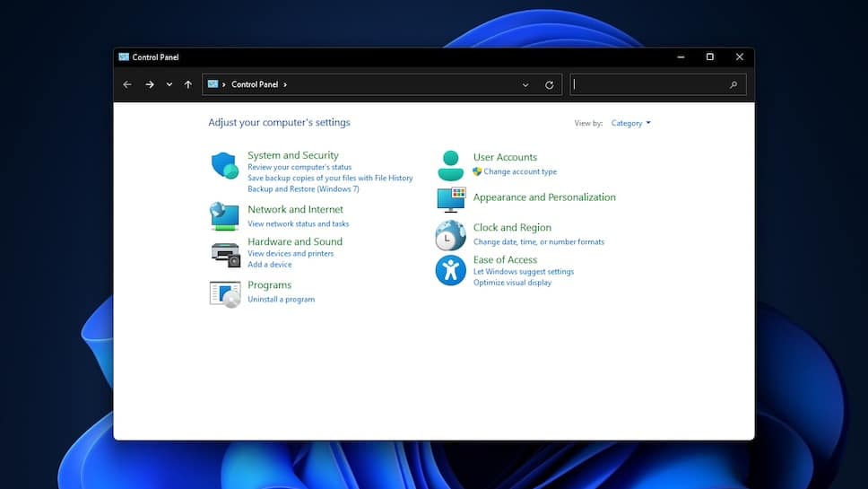The image size is (868, 489).
Task: Click inside the Control Panel search box
Action: click(650, 84)
